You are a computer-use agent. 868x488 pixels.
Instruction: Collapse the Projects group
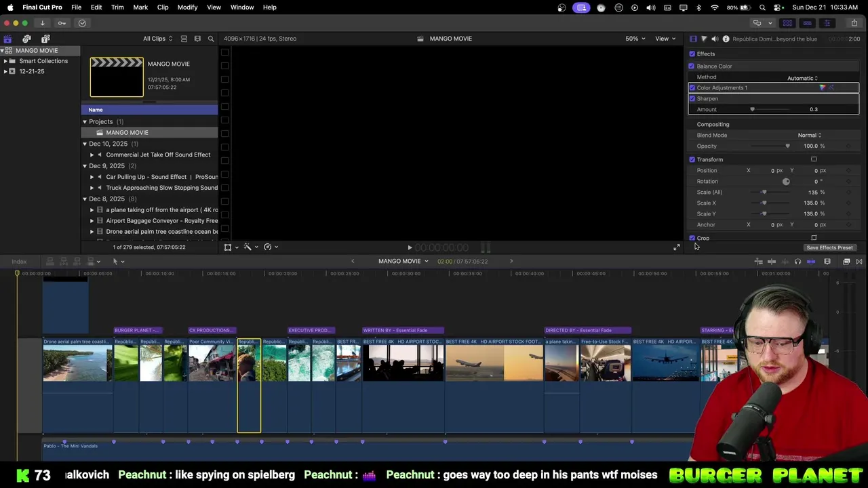pos(85,122)
